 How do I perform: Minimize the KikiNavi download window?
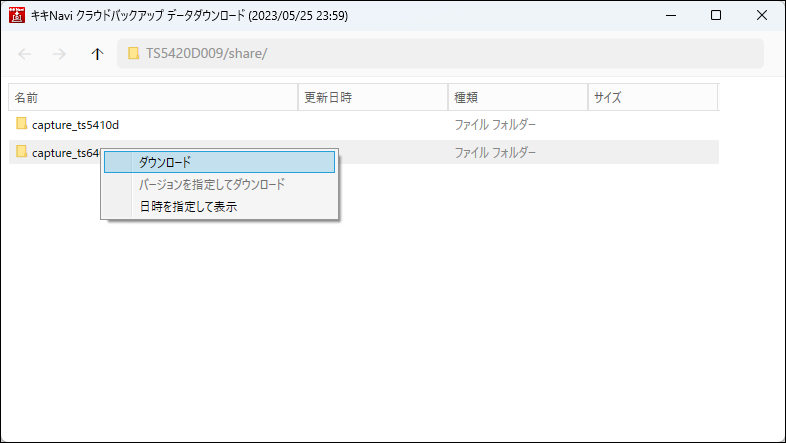(669, 16)
